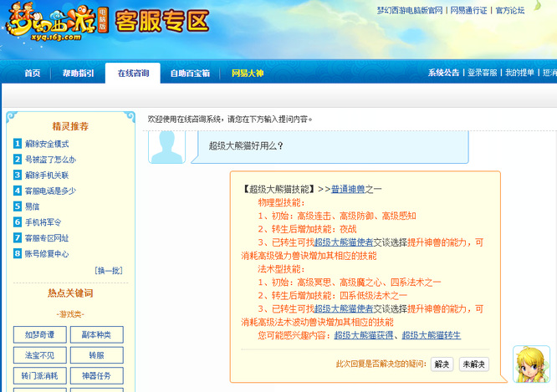Open the 超级大熊猫转生 link

[x=432, y=335]
